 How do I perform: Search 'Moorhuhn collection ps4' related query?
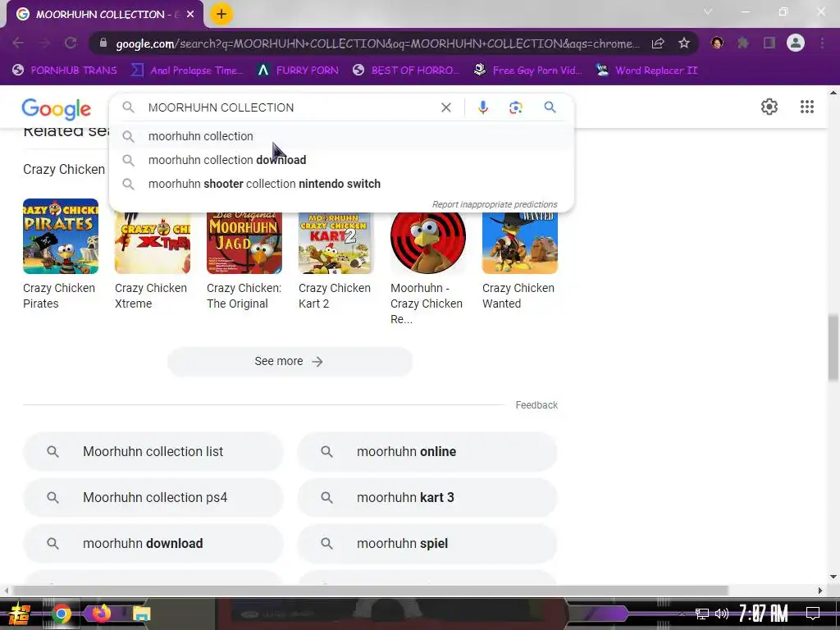coord(153,498)
